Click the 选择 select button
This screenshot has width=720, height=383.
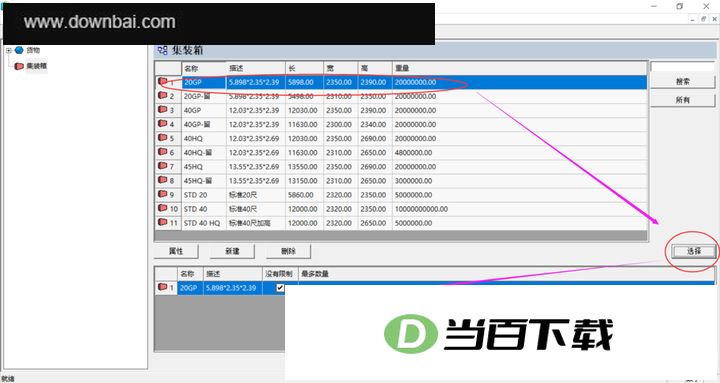click(694, 251)
